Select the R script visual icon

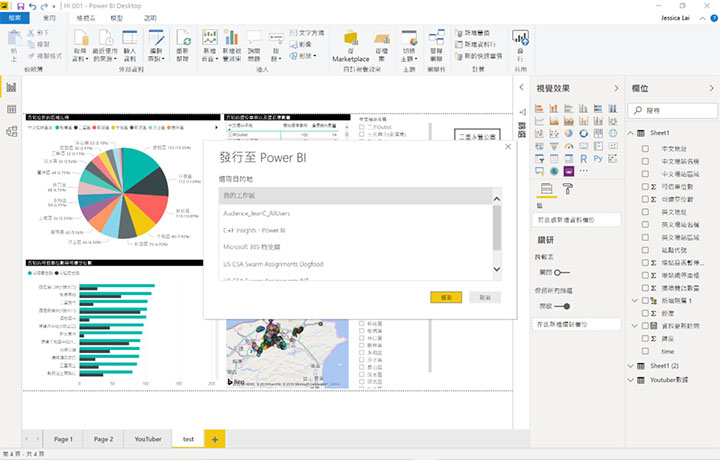(583, 158)
